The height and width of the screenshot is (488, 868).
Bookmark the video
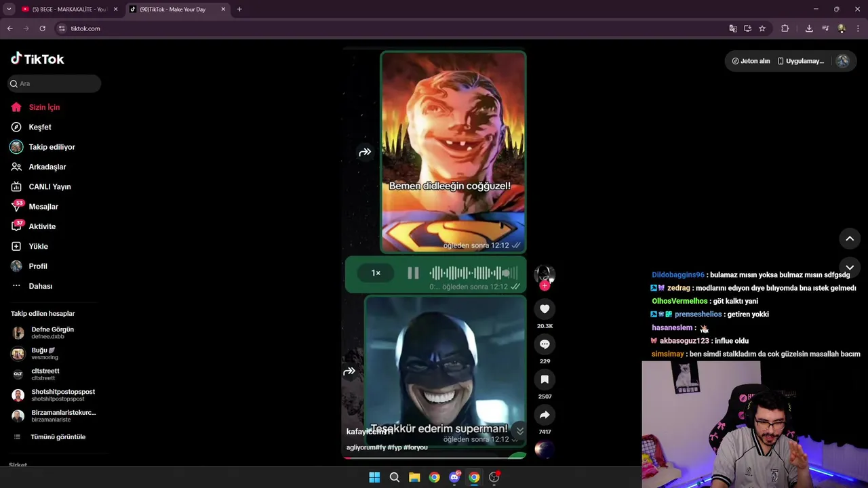pos(545,380)
